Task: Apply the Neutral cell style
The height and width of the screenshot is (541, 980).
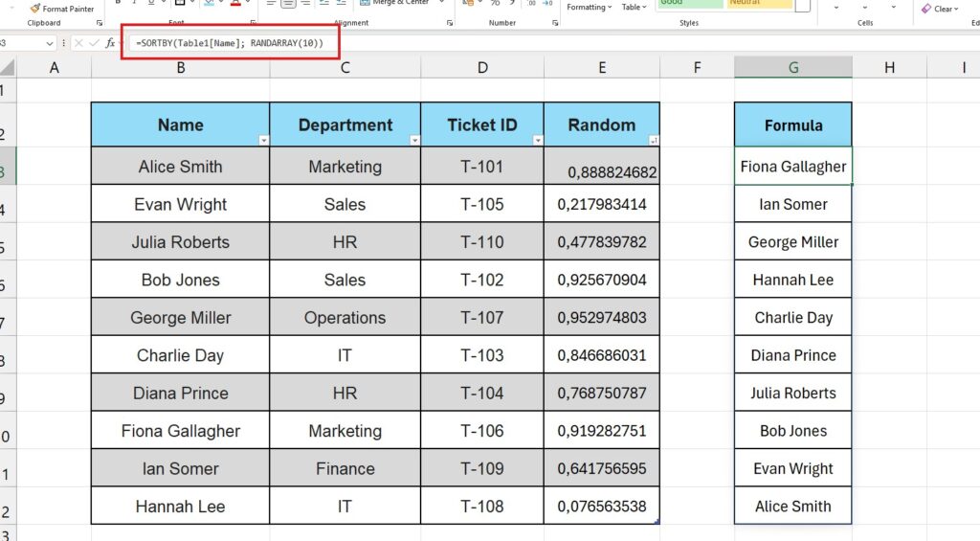Action: (x=758, y=3)
